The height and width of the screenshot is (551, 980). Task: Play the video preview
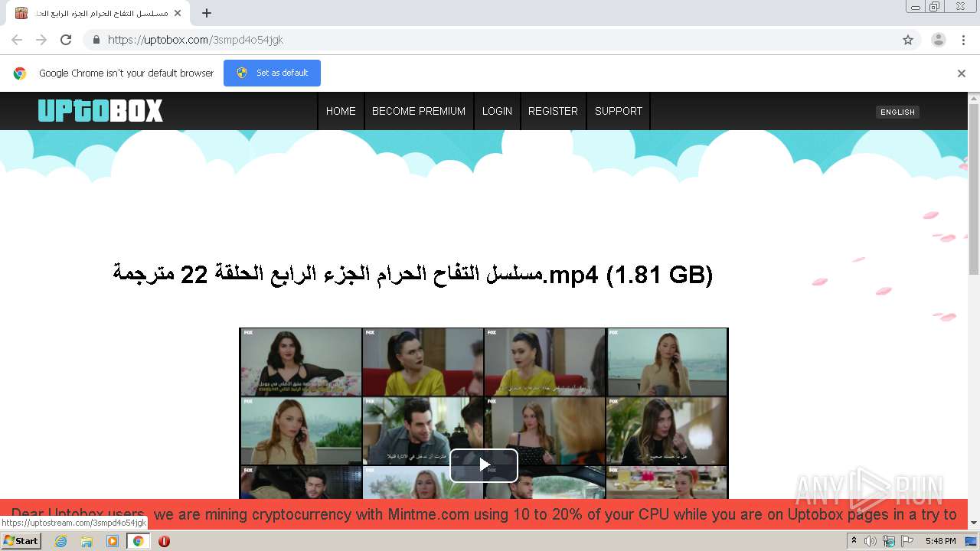click(x=484, y=465)
